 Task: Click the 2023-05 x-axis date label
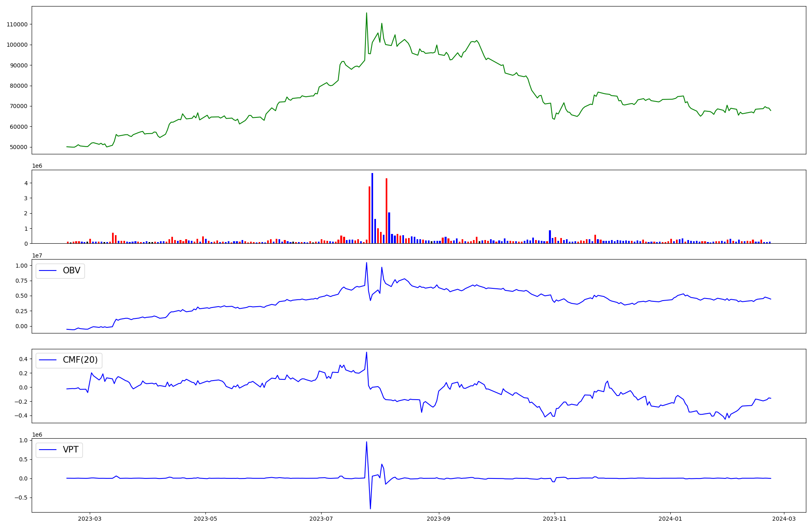205,519
